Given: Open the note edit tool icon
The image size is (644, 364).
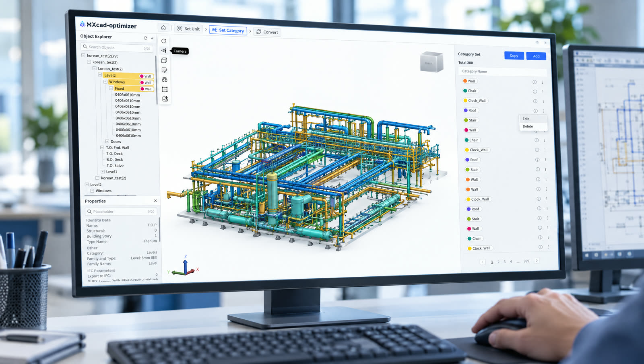Looking at the screenshot, I should point(164,70).
